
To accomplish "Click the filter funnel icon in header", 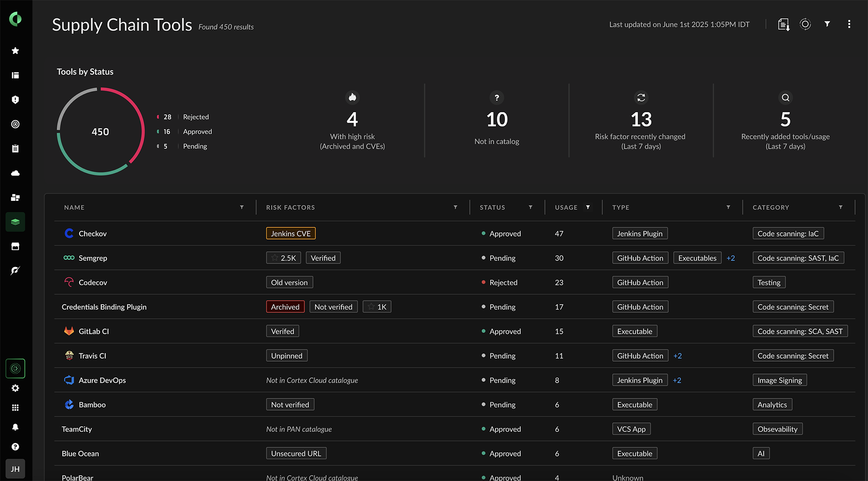I will point(827,24).
